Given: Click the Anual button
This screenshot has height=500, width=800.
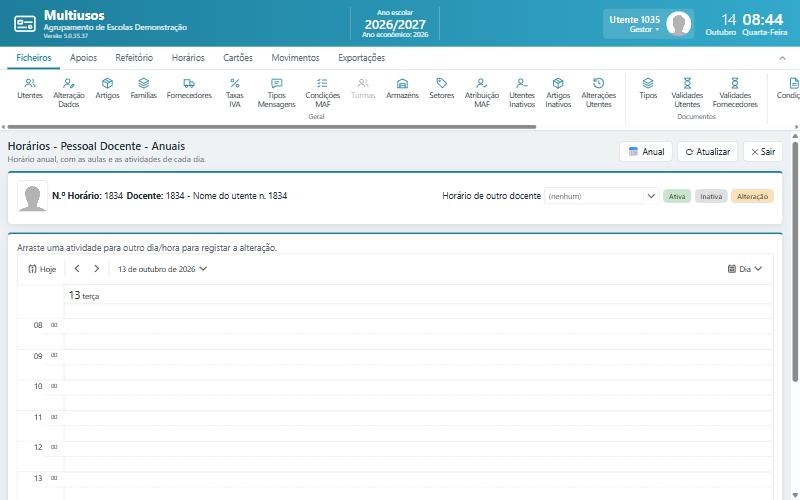Looking at the screenshot, I should [646, 152].
